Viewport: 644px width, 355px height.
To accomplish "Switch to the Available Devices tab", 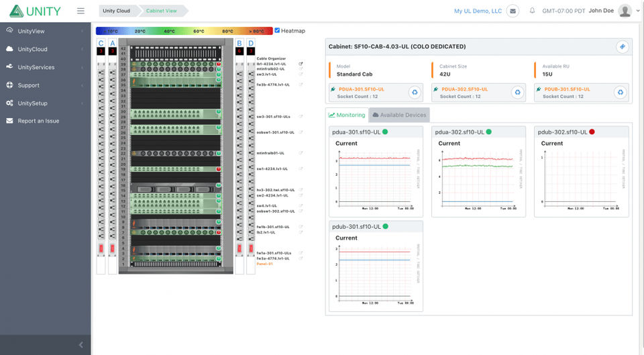I will [x=398, y=115].
